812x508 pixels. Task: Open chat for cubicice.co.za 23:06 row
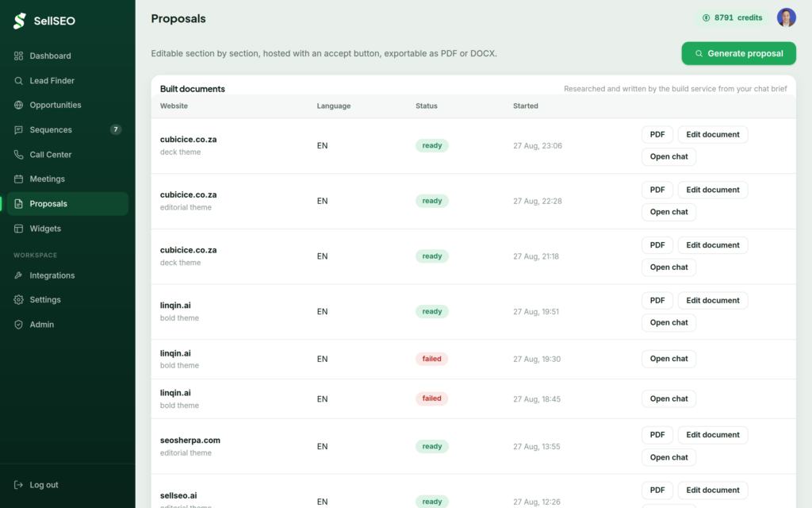point(668,156)
